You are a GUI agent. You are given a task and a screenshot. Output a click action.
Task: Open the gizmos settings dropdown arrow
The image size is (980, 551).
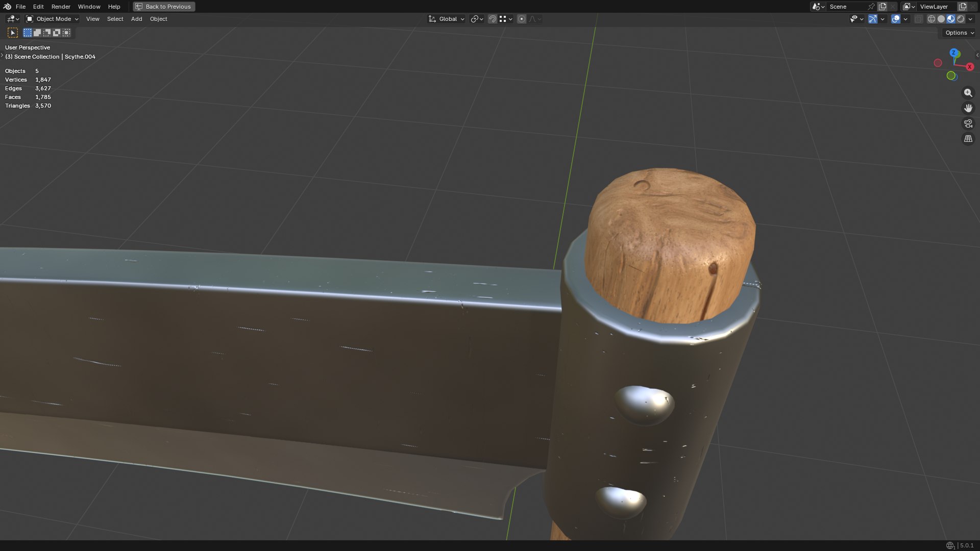pyautogui.click(x=883, y=19)
